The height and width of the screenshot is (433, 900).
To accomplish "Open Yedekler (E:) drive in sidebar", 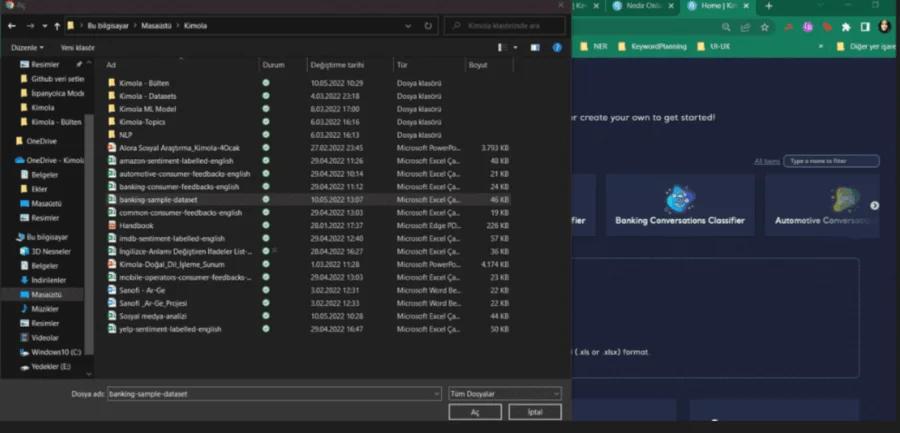I will pyautogui.click(x=51, y=366).
